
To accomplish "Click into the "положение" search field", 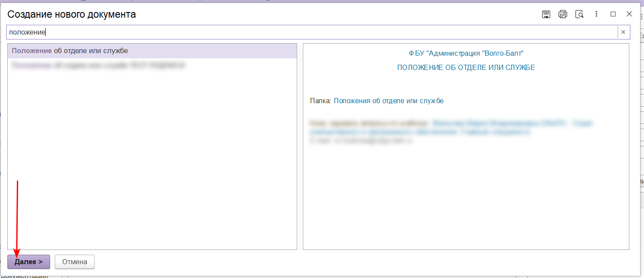I will 302,32.
